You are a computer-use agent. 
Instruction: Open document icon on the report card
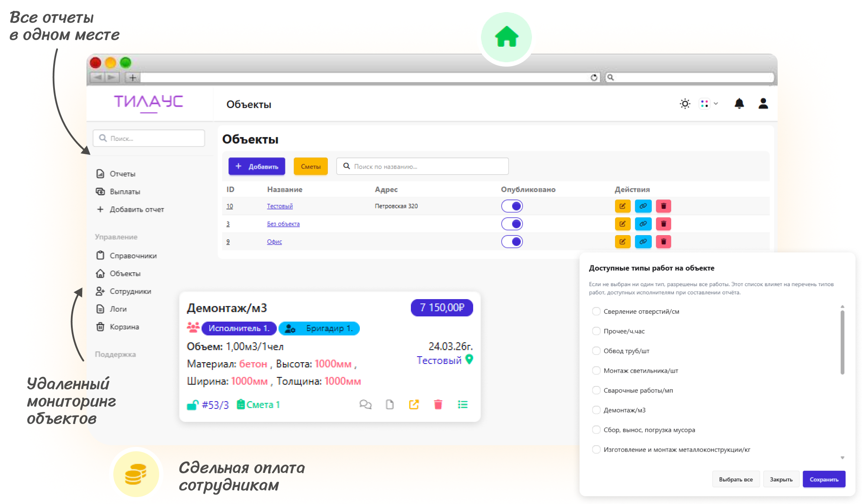click(390, 405)
